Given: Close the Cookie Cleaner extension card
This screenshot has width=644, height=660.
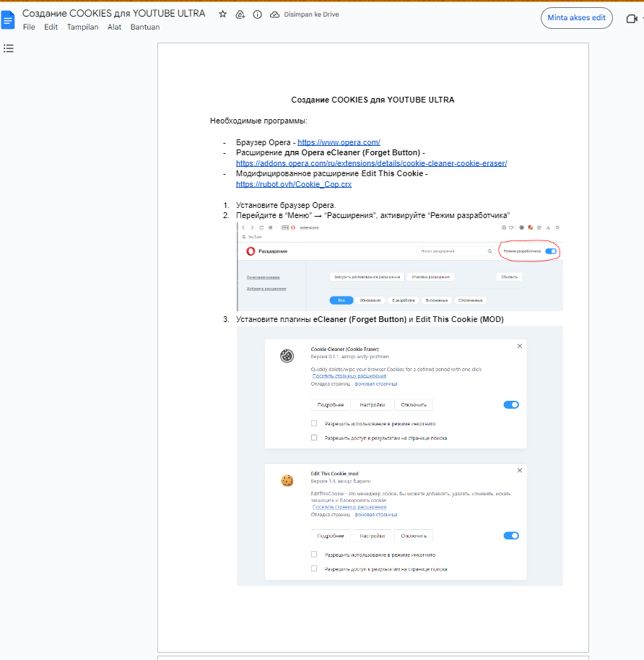Looking at the screenshot, I should tap(520, 347).
